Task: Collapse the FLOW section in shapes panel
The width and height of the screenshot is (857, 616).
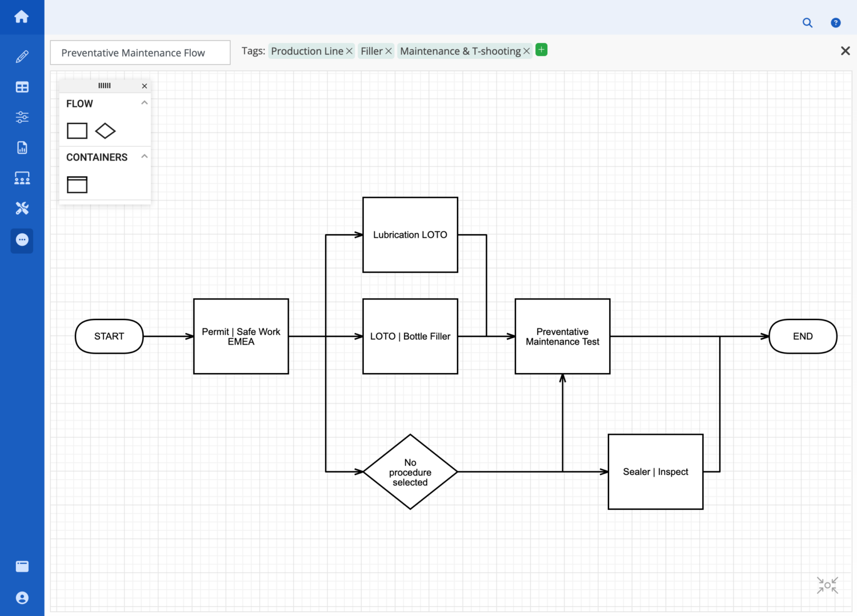Action: click(x=145, y=103)
